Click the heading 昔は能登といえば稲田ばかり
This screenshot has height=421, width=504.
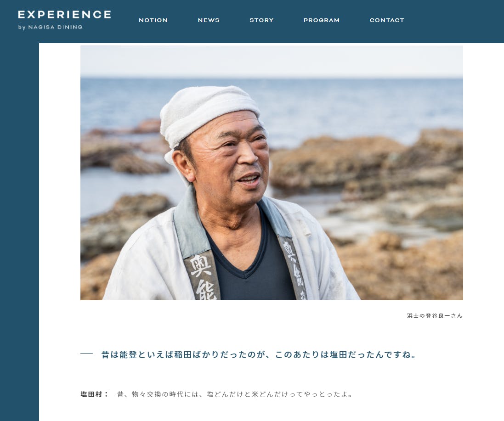(x=259, y=354)
